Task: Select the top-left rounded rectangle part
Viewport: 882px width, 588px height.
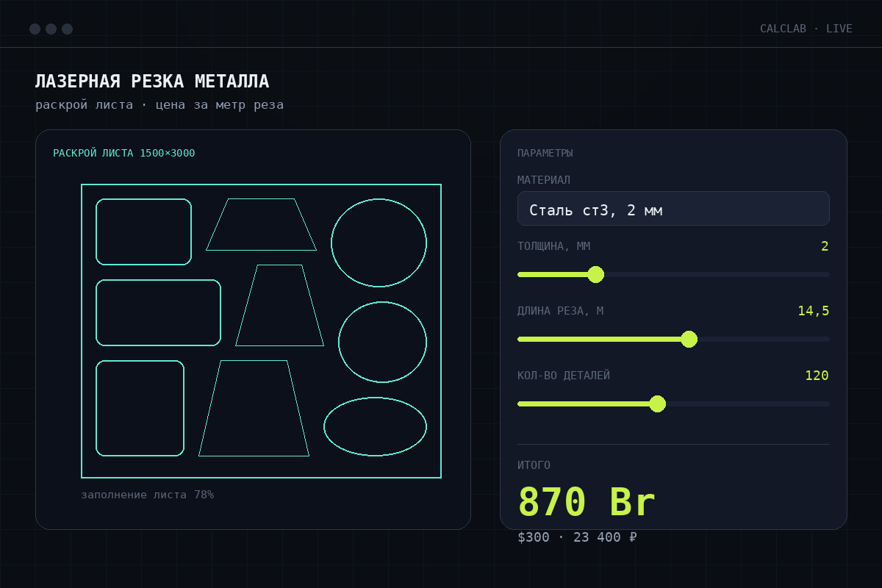Action: coord(143,232)
